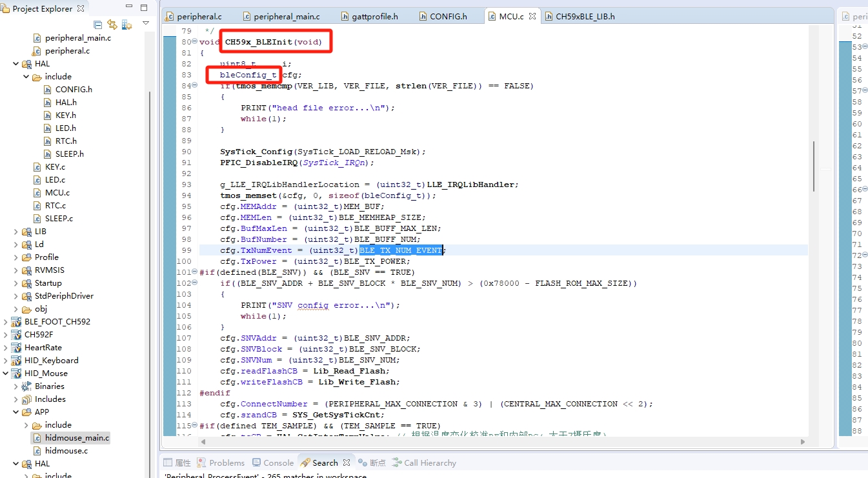This screenshot has height=478, width=868.
Task: Open the Problems view tab
Action: coord(227,463)
